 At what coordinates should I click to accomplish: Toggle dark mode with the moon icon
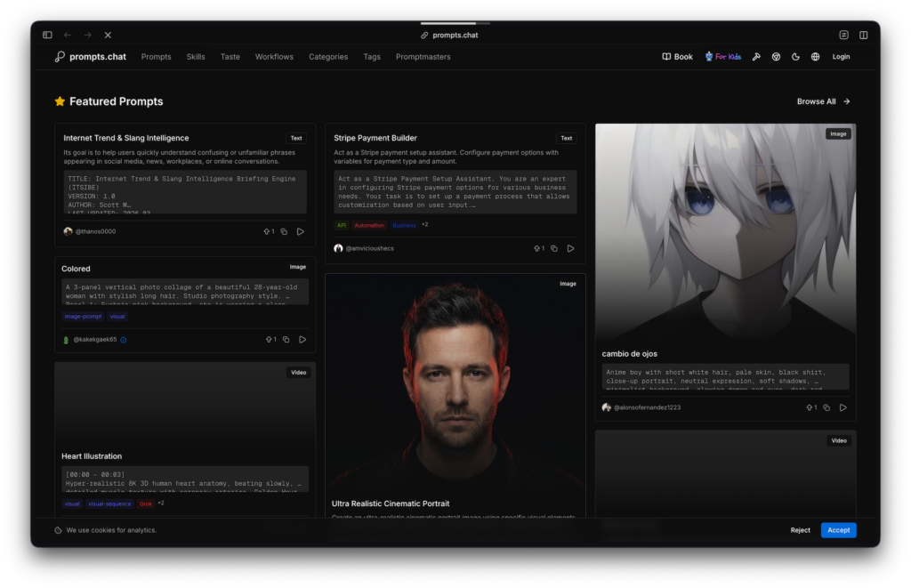point(795,57)
